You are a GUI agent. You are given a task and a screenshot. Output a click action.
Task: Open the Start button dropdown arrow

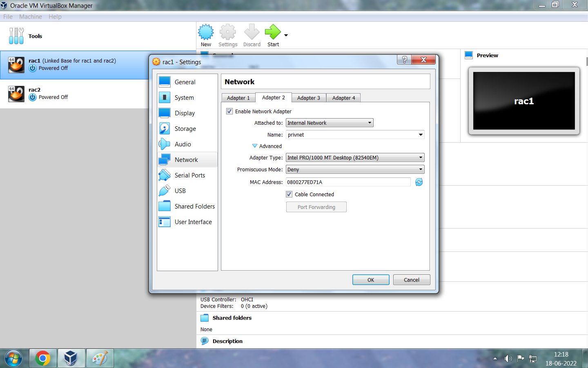[286, 36]
